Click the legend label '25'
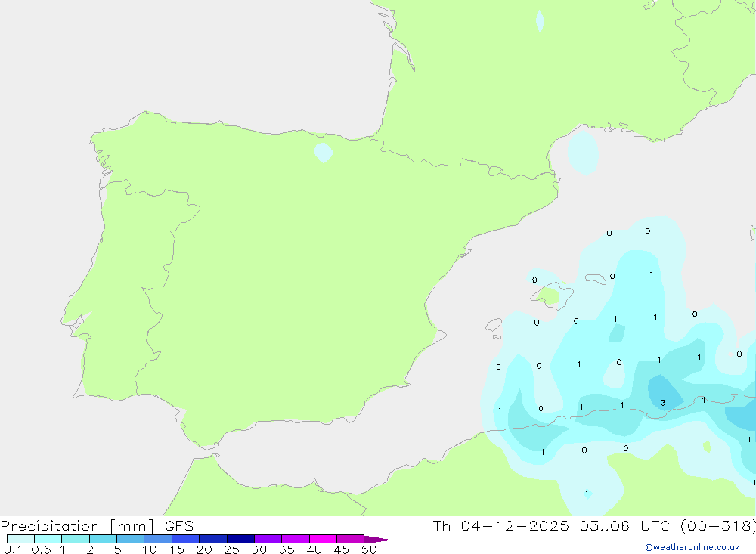The image size is (756, 554). coord(232,549)
